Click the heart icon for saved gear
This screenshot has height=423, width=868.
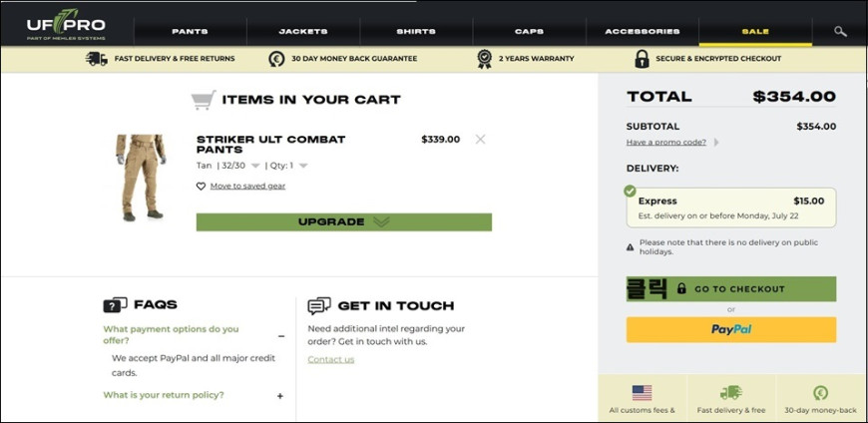pos(201,187)
